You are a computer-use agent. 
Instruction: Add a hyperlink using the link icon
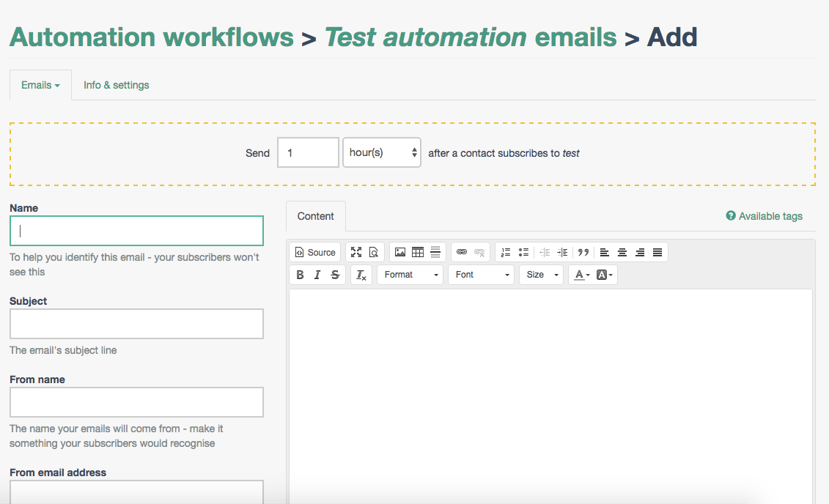point(461,252)
